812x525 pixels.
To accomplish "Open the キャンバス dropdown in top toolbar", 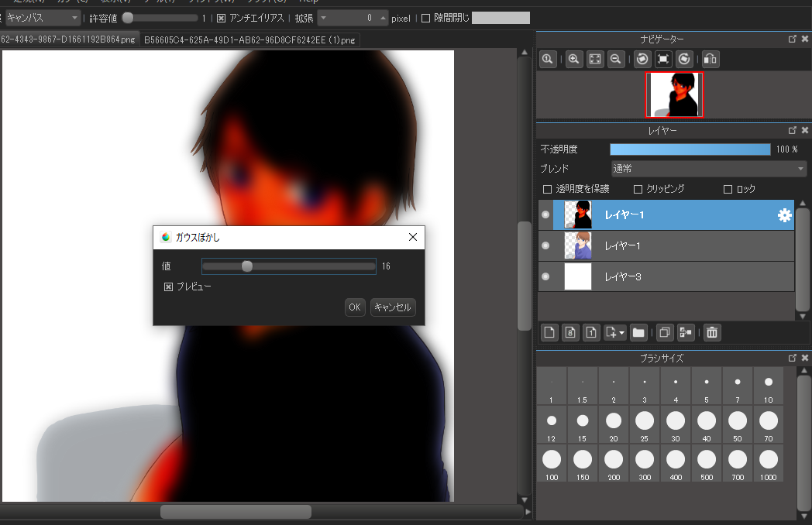I will pos(43,17).
